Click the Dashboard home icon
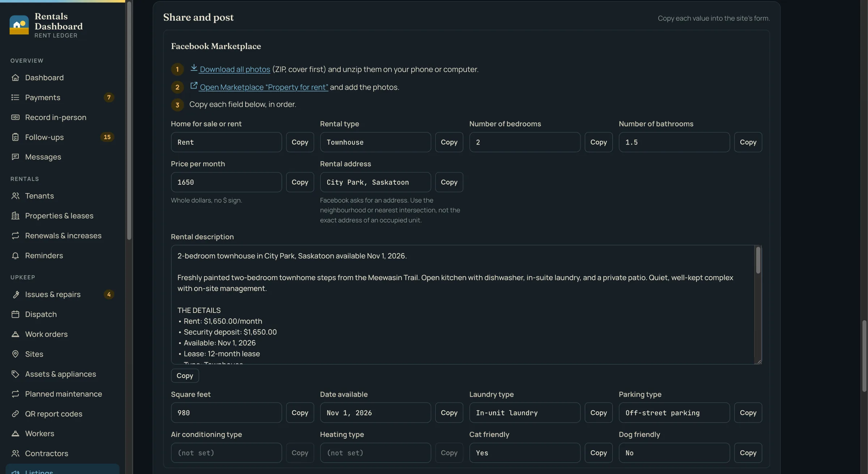868x474 pixels. click(x=15, y=78)
